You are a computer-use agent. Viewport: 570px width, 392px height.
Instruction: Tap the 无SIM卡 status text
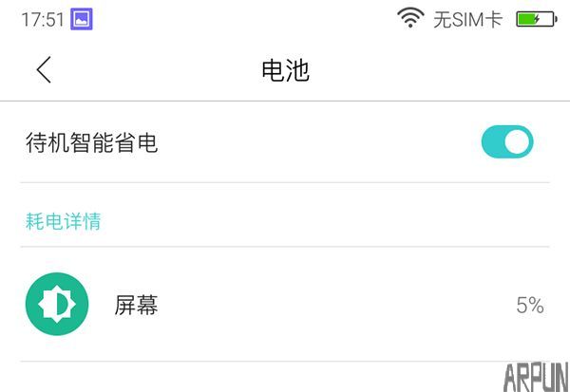click(467, 19)
